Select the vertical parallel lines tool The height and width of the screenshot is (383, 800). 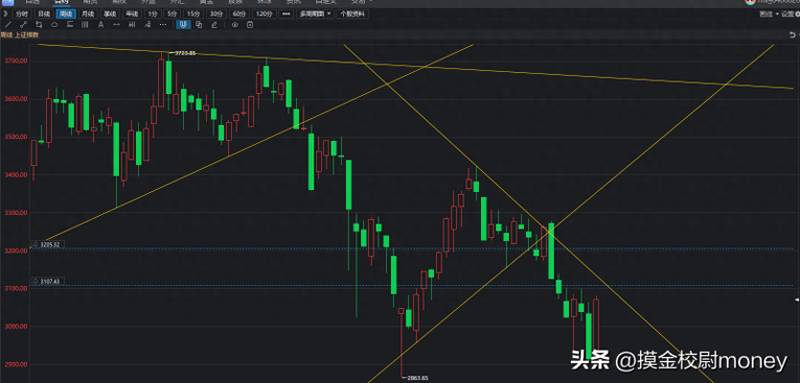(x=85, y=24)
